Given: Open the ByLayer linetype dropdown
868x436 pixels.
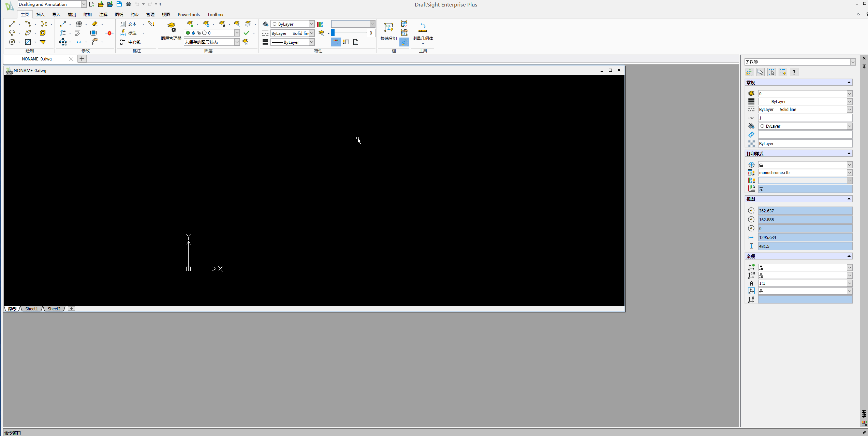Looking at the screenshot, I should [x=311, y=33].
